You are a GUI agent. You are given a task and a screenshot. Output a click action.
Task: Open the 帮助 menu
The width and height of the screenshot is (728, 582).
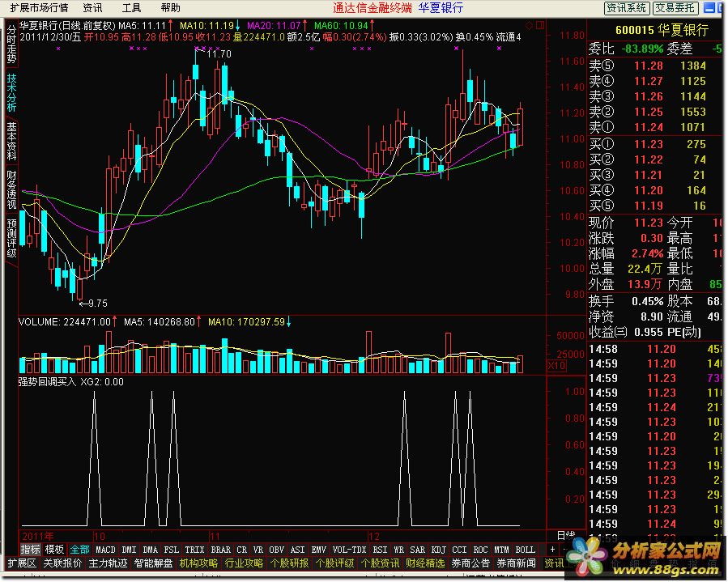[170, 7]
